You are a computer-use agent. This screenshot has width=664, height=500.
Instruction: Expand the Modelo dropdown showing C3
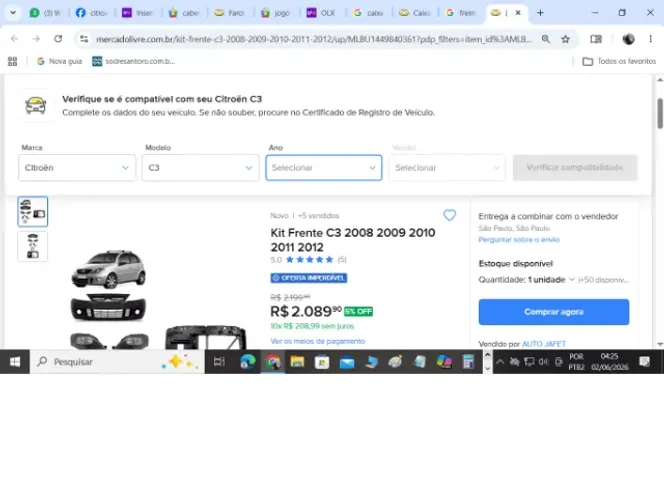(200, 168)
